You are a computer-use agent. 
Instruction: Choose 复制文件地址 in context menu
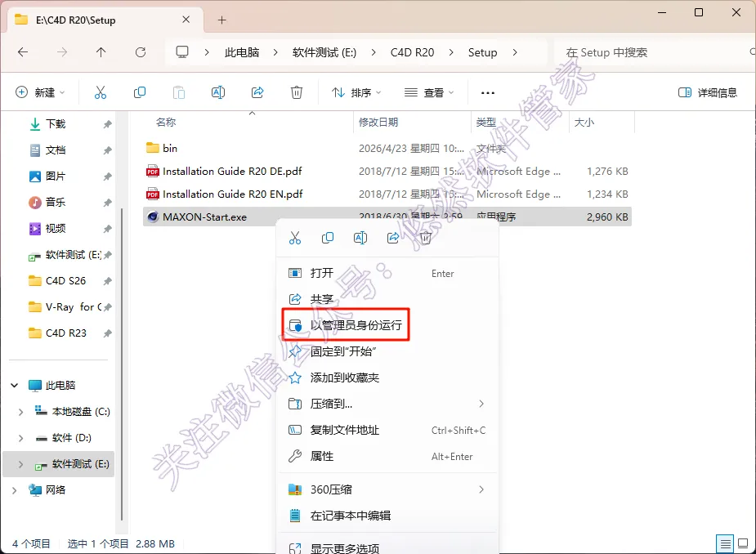click(387, 430)
